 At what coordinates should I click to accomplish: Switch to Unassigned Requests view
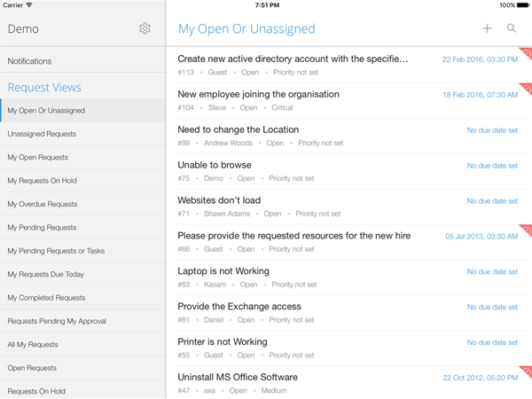(x=42, y=134)
